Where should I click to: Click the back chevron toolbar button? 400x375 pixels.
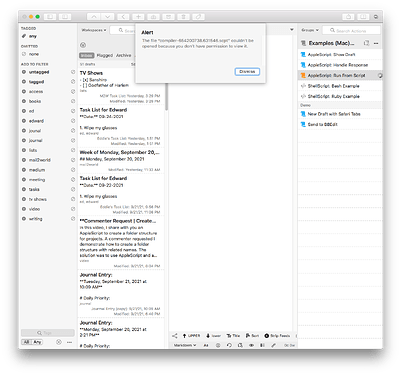(123, 16)
